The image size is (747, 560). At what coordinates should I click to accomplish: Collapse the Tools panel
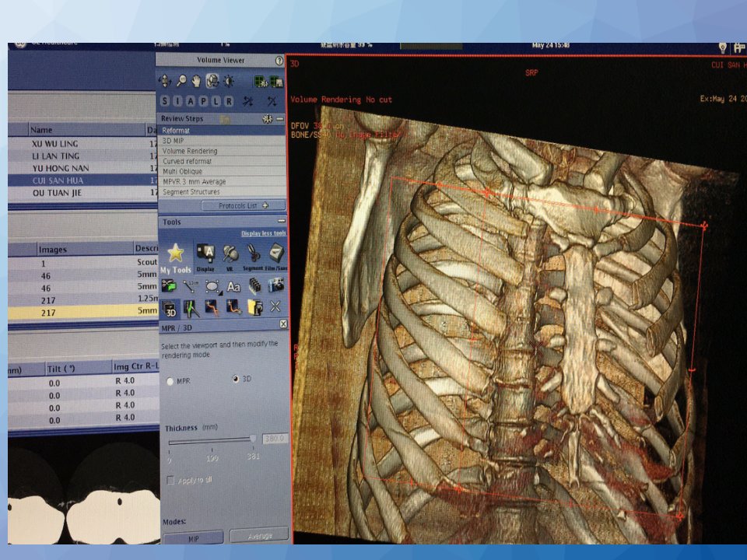(282, 221)
